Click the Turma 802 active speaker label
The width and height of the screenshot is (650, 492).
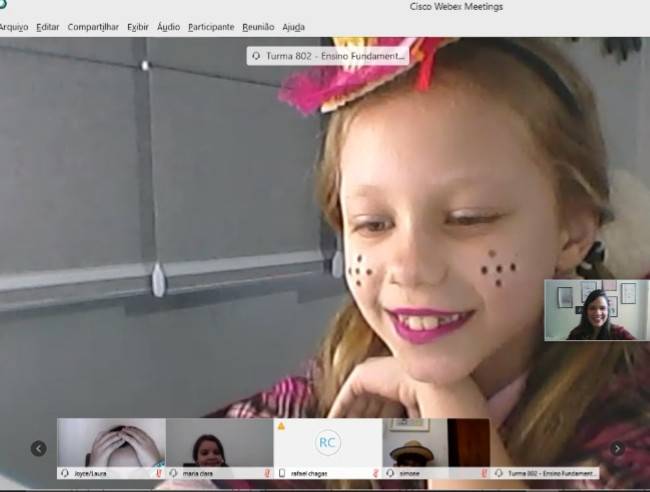tap(328, 56)
